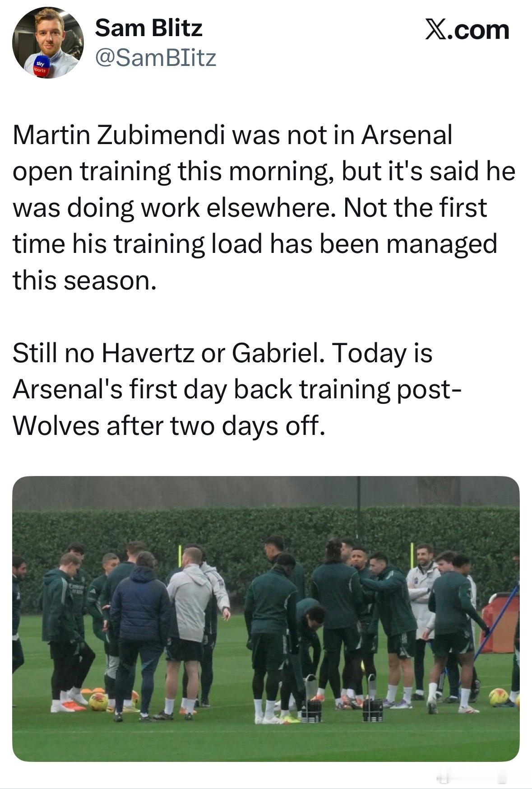Click the yellow football at the photo's right edge

tap(498, 697)
